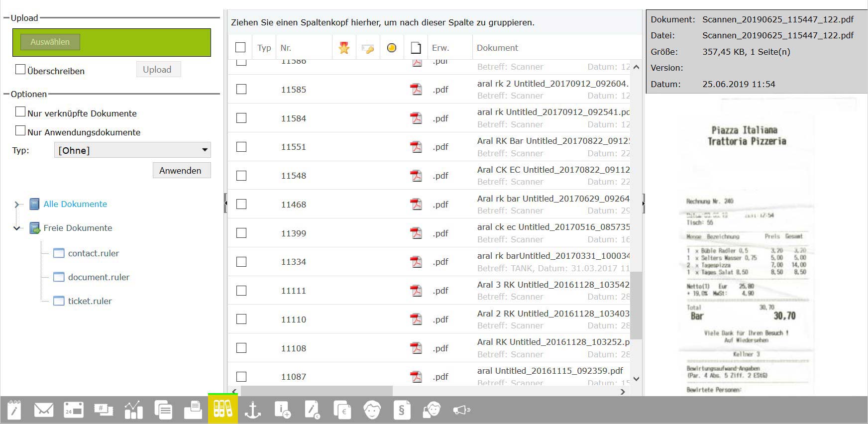
Task: Click the star column header icon
Action: tap(344, 48)
